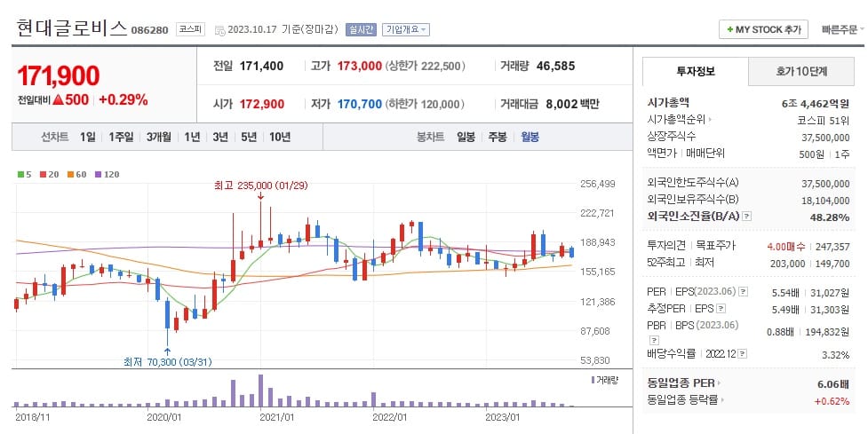Click the 액면가 label
Image resolution: width=868 pixels, height=434 pixels.
660,154
